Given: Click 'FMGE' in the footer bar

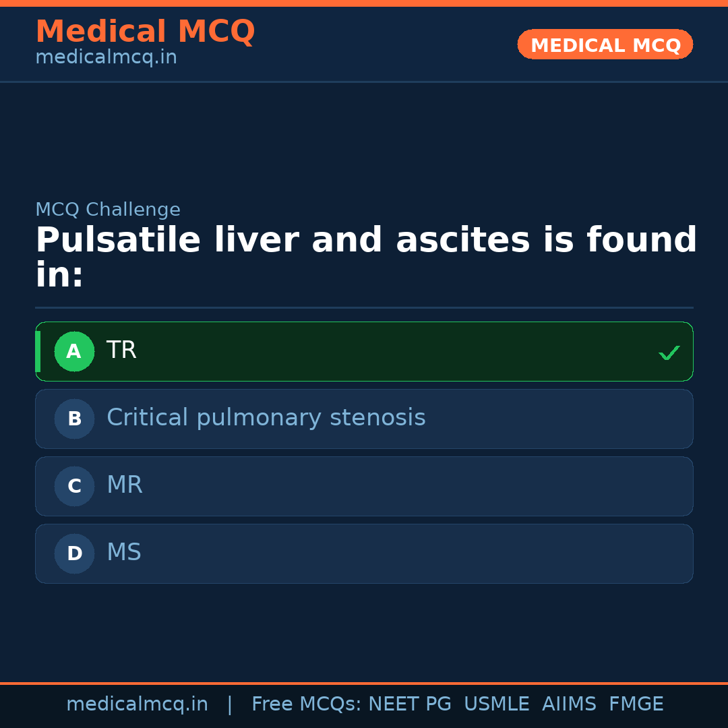Looking at the screenshot, I should [636, 704].
